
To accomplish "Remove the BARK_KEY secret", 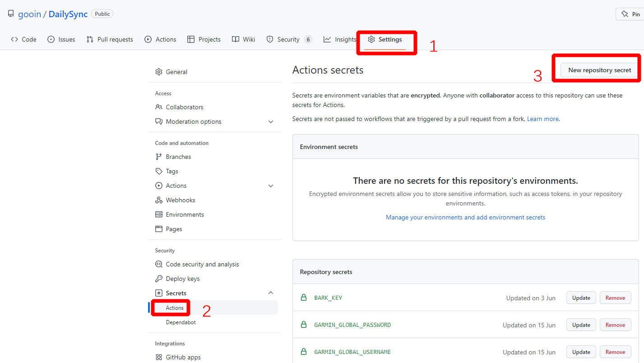I will pos(616,298).
